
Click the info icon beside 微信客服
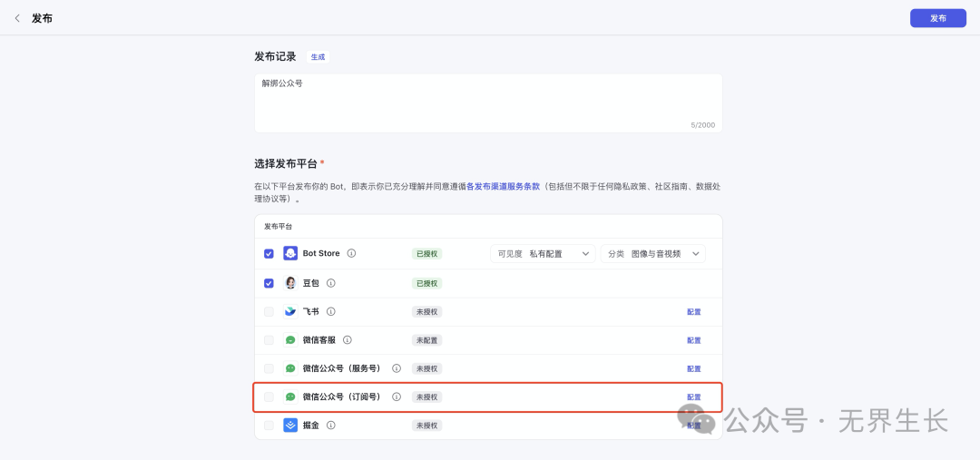coord(348,340)
